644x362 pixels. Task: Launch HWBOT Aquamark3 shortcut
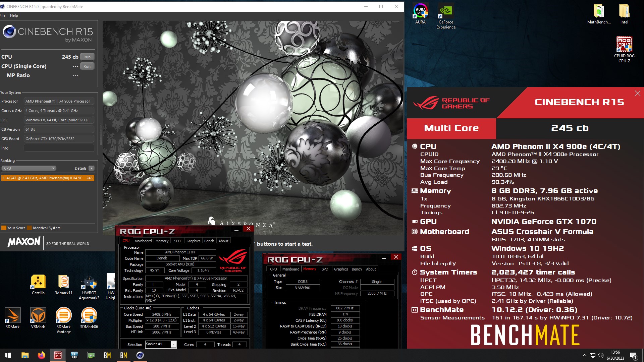tap(89, 287)
